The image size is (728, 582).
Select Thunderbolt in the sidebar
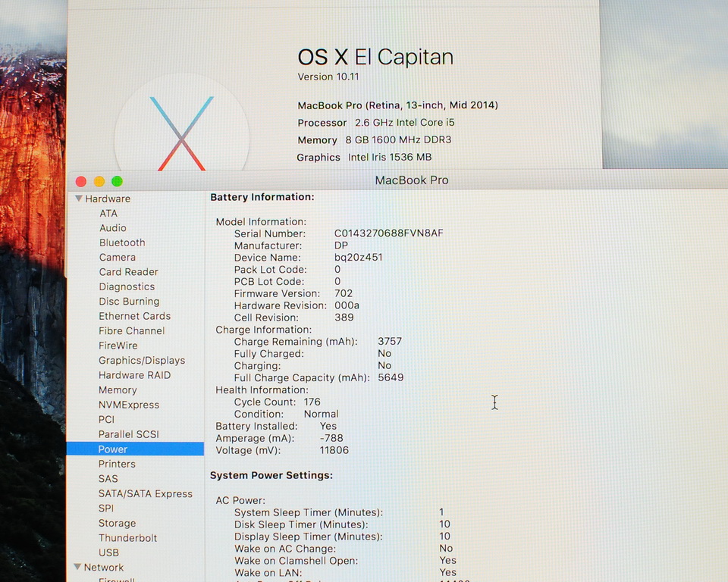[127, 538]
